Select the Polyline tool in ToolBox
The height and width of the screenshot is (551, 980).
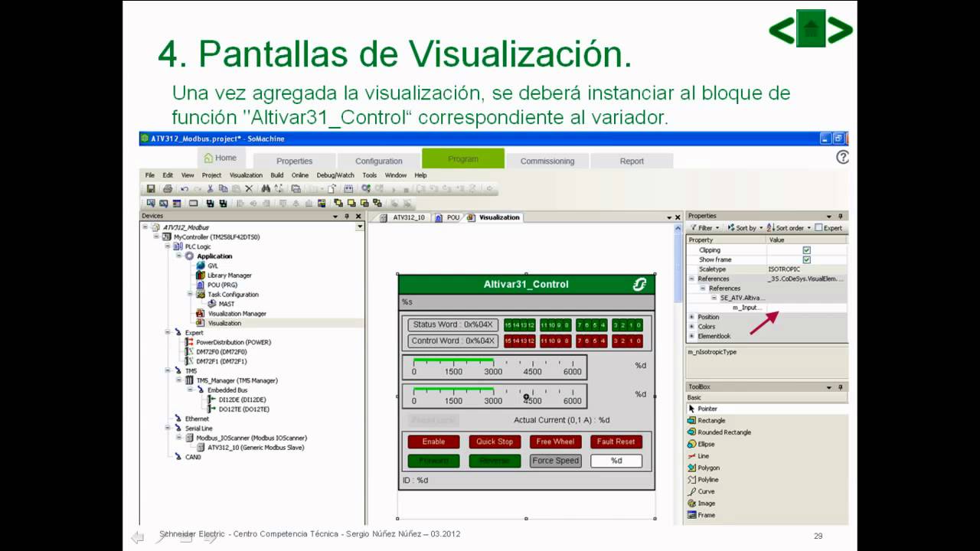[x=703, y=480]
